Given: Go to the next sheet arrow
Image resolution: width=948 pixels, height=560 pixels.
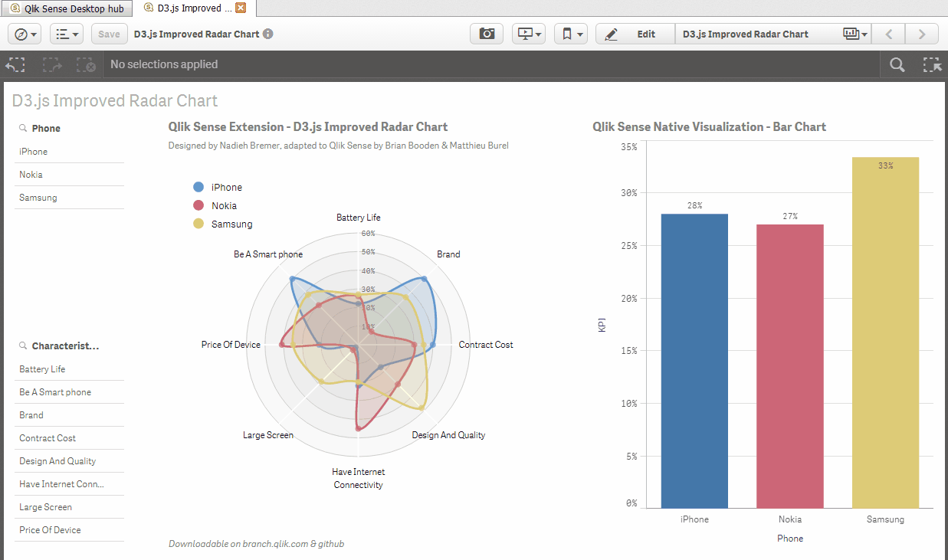Looking at the screenshot, I should click(x=922, y=34).
